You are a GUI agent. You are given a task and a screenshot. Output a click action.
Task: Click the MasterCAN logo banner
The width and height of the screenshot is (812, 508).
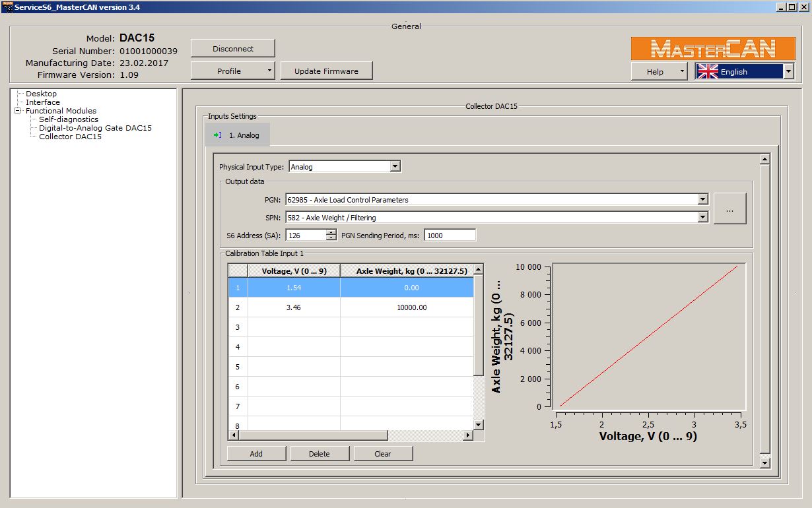pyautogui.click(x=712, y=49)
